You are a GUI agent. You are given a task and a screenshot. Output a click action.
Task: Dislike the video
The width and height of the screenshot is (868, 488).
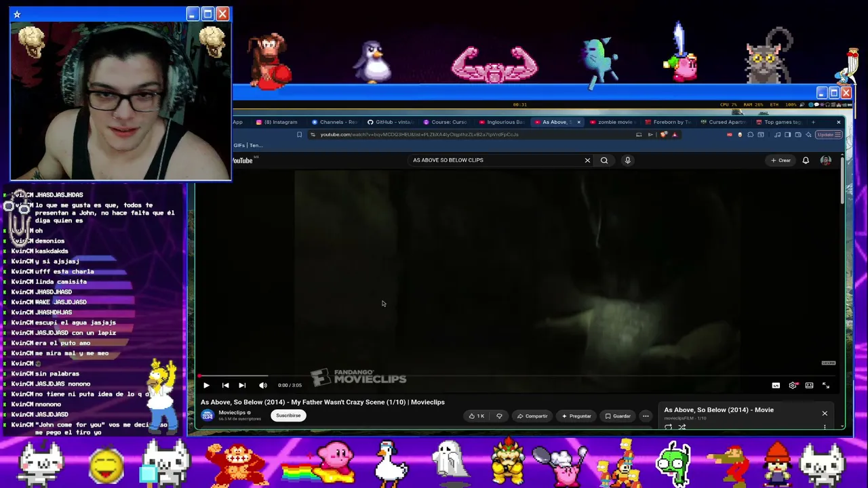(x=499, y=416)
